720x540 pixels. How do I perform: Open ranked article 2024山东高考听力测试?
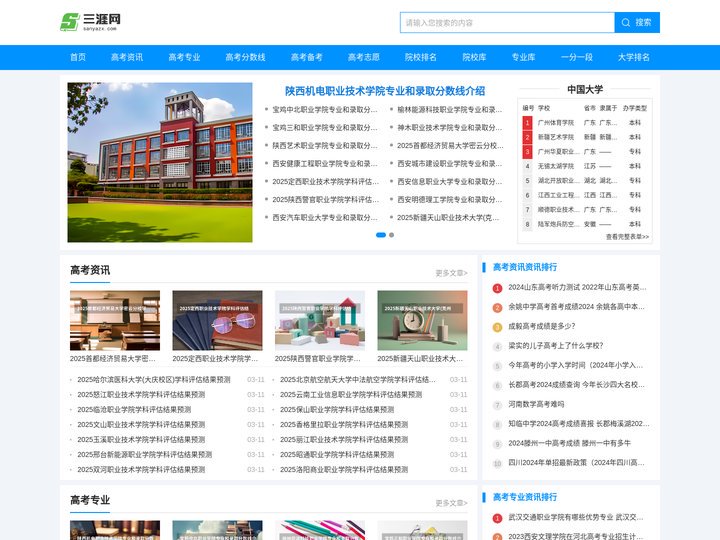pyautogui.click(x=577, y=287)
